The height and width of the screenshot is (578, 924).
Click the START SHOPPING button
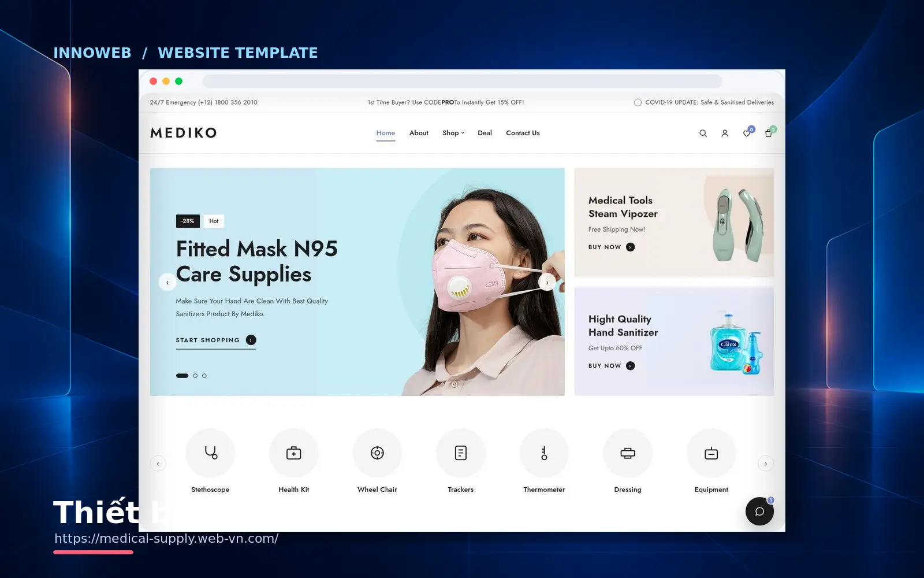pyautogui.click(x=216, y=340)
